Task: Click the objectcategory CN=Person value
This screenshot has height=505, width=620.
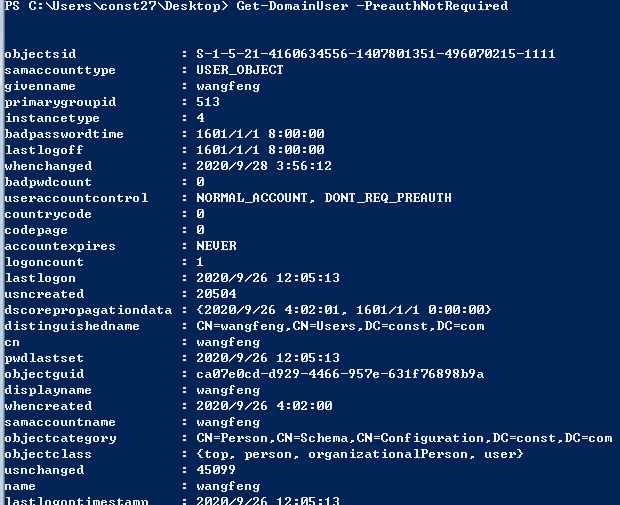Action: (404, 438)
